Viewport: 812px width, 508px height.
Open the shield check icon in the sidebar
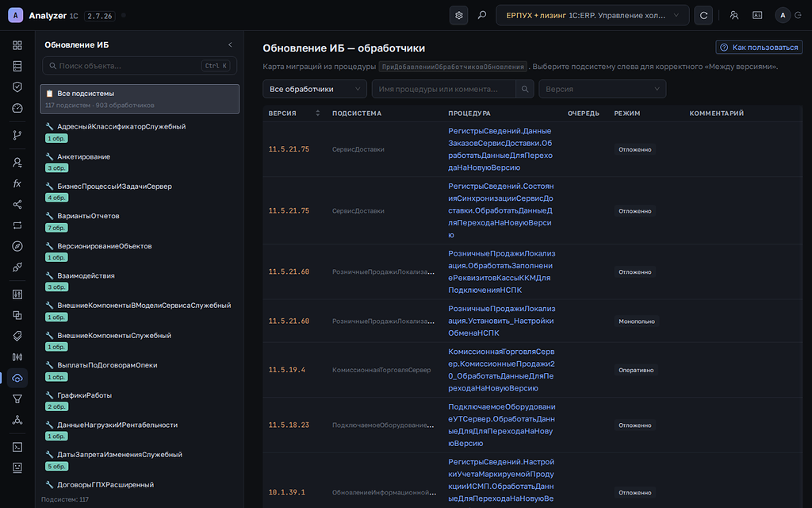[17, 87]
